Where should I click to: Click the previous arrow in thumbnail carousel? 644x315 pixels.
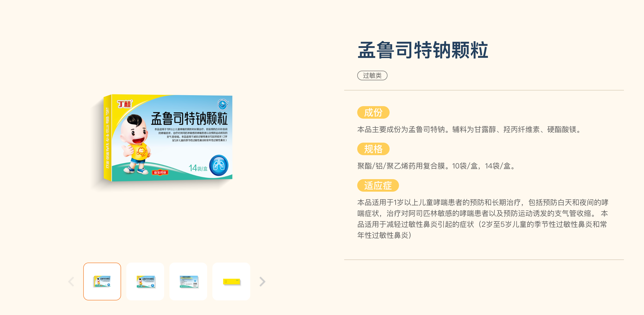pyautogui.click(x=71, y=282)
